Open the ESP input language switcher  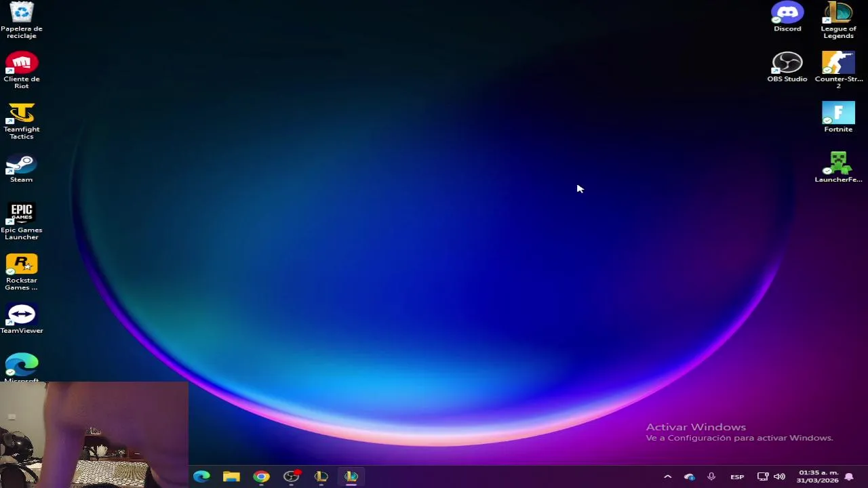(737, 476)
